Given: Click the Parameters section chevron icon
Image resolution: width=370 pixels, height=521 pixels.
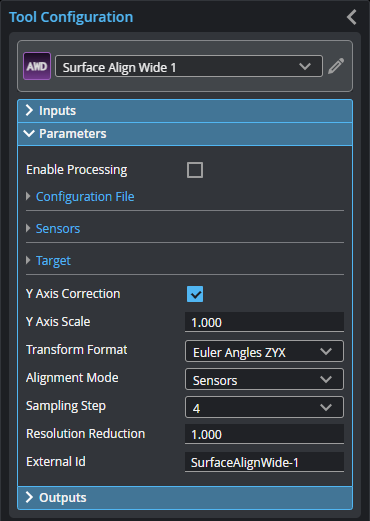Looking at the screenshot, I should point(29,134).
